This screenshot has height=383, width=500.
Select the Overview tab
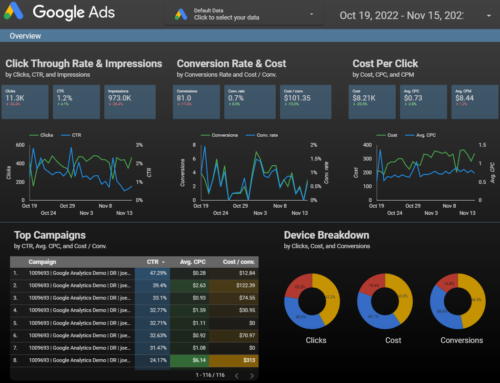[25, 36]
